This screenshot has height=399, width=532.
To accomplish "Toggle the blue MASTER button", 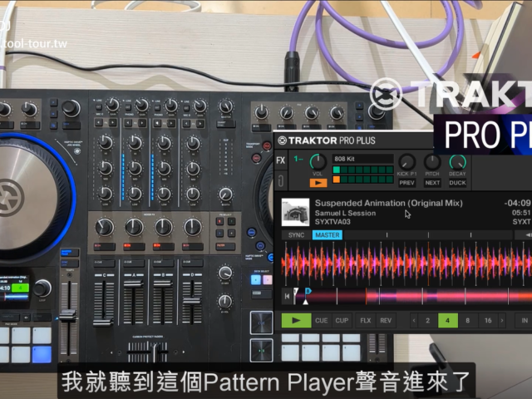I will pyautogui.click(x=328, y=235).
